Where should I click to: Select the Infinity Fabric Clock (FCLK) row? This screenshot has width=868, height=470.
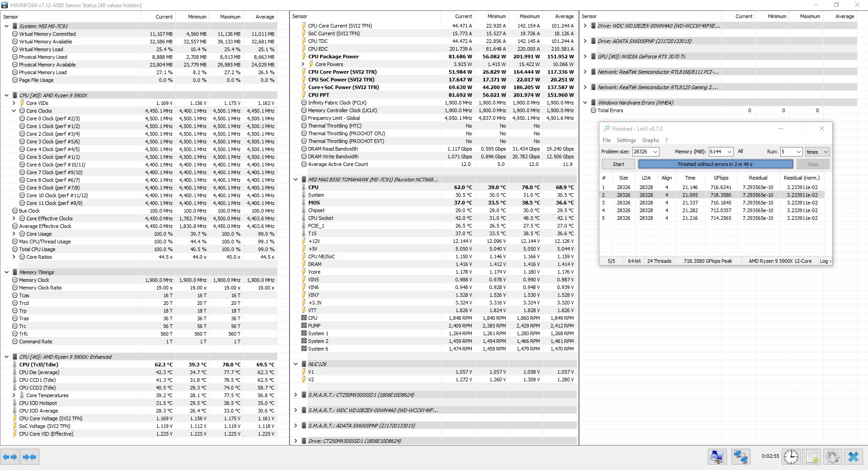tap(434, 103)
